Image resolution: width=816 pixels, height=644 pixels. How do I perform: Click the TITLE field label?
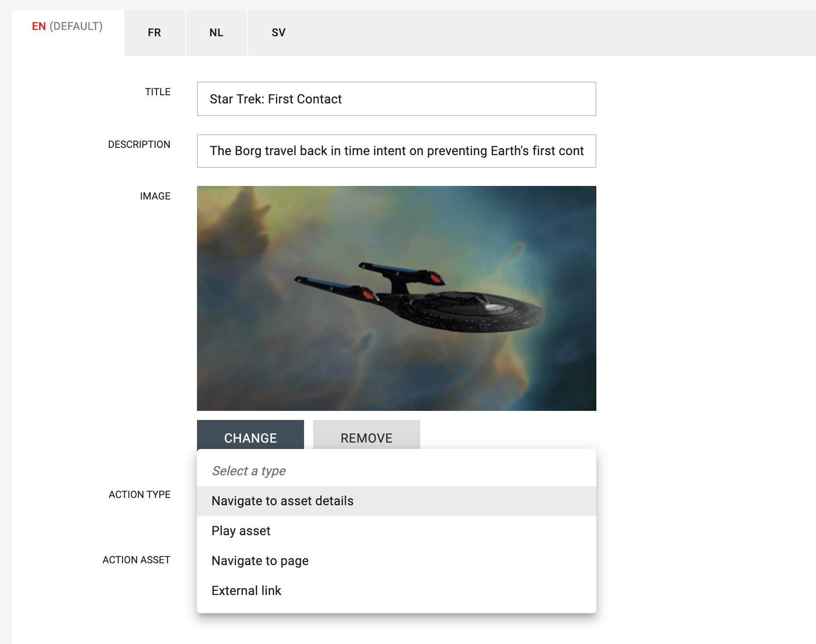[x=157, y=92]
